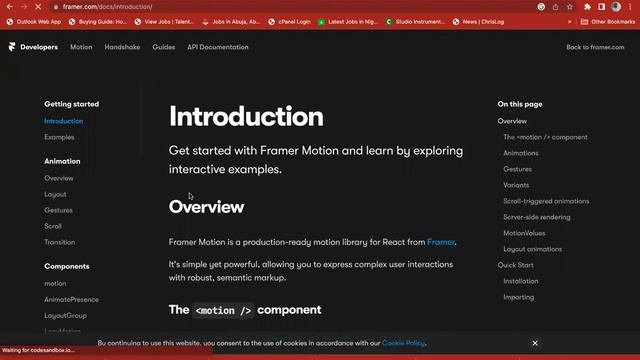This screenshot has width=640, height=360.
Task: Jump to The <motion /> component section
Action: (x=545, y=137)
